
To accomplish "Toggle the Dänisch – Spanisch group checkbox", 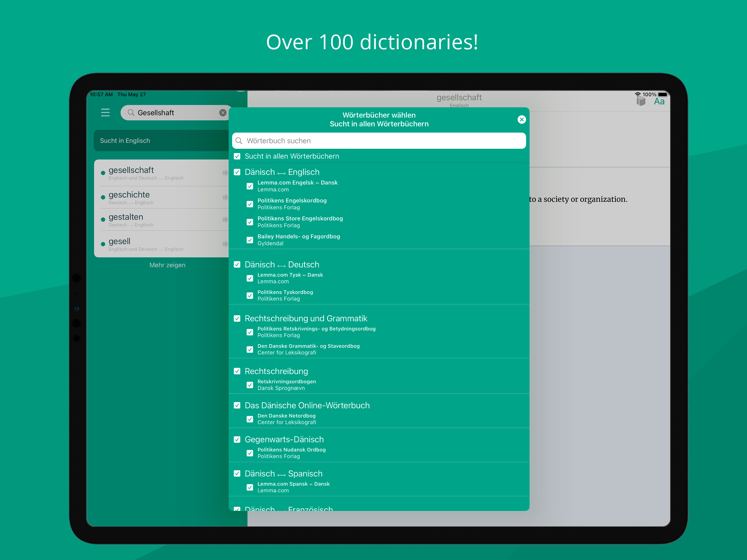I will pyautogui.click(x=237, y=474).
